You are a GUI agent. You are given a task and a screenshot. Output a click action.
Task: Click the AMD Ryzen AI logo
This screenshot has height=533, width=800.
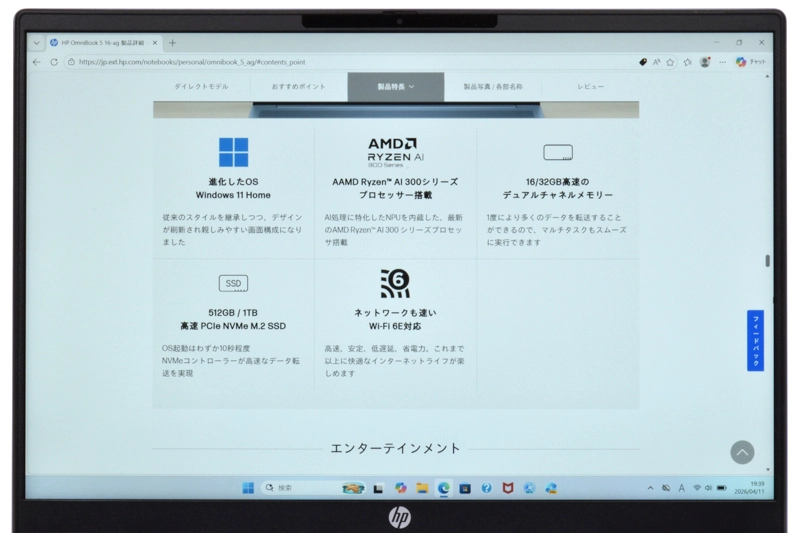[x=395, y=152]
